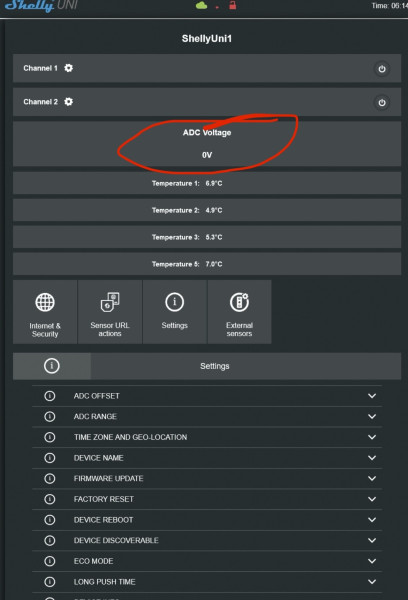This screenshot has width=408, height=600.
Task: Expand ECO MODE section chevron
Action: click(372, 561)
